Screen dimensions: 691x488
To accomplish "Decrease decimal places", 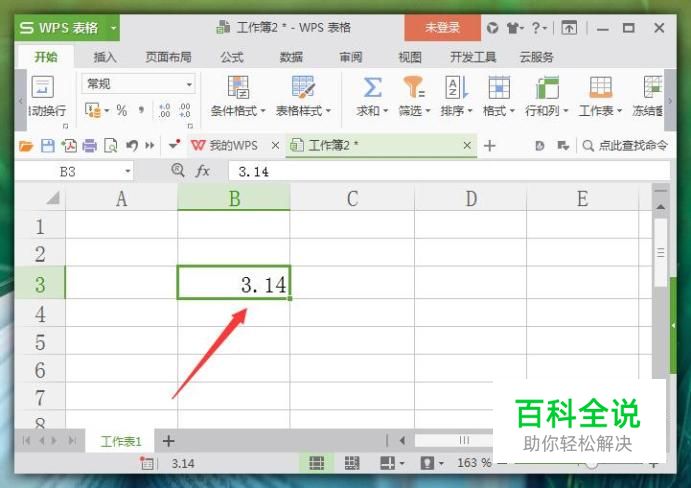I will click(x=185, y=111).
